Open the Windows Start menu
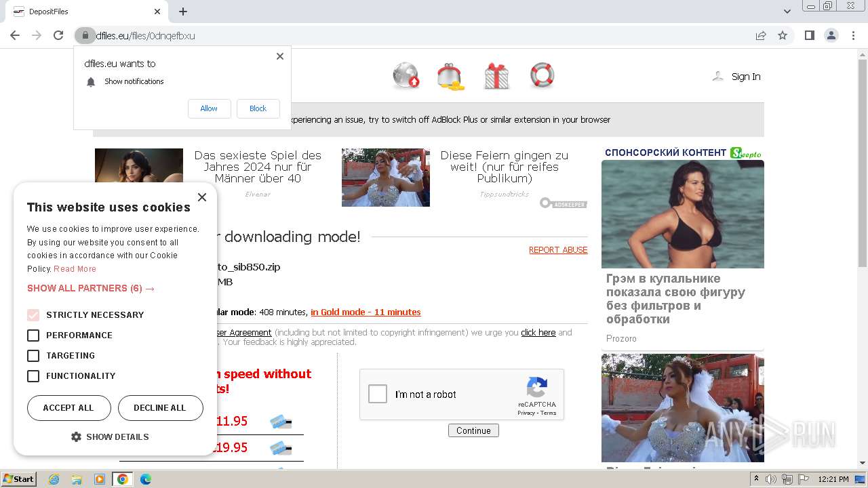Viewport: 868px width, 488px height. tap(18, 479)
